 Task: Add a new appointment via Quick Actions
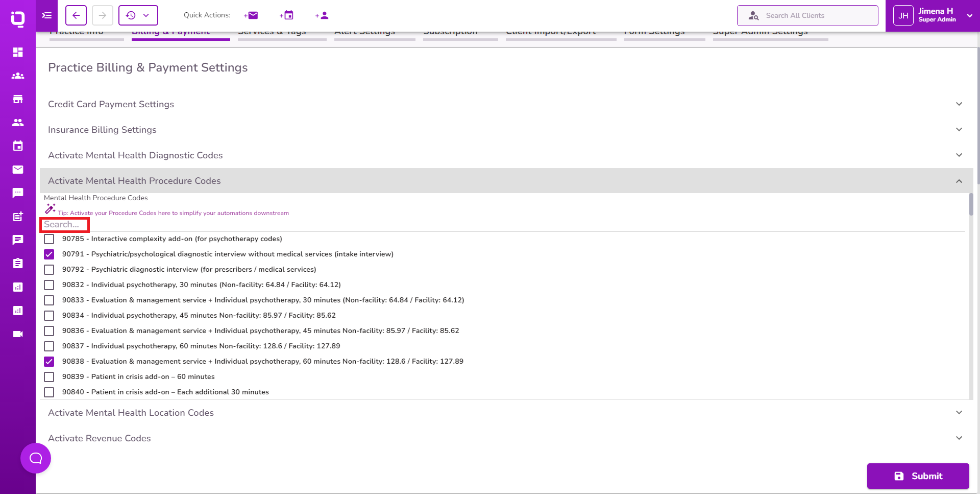pos(286,15)
